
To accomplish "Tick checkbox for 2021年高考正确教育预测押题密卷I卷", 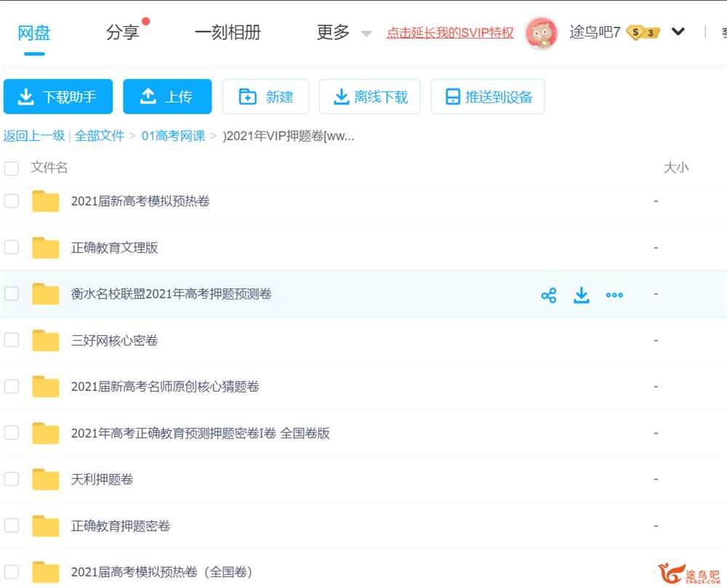I will pos(11,432).
